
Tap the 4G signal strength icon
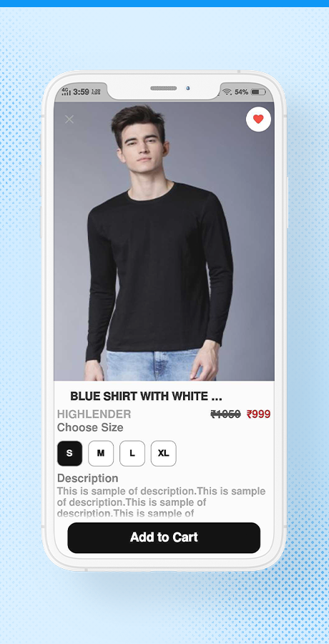(x=66, y=92)
